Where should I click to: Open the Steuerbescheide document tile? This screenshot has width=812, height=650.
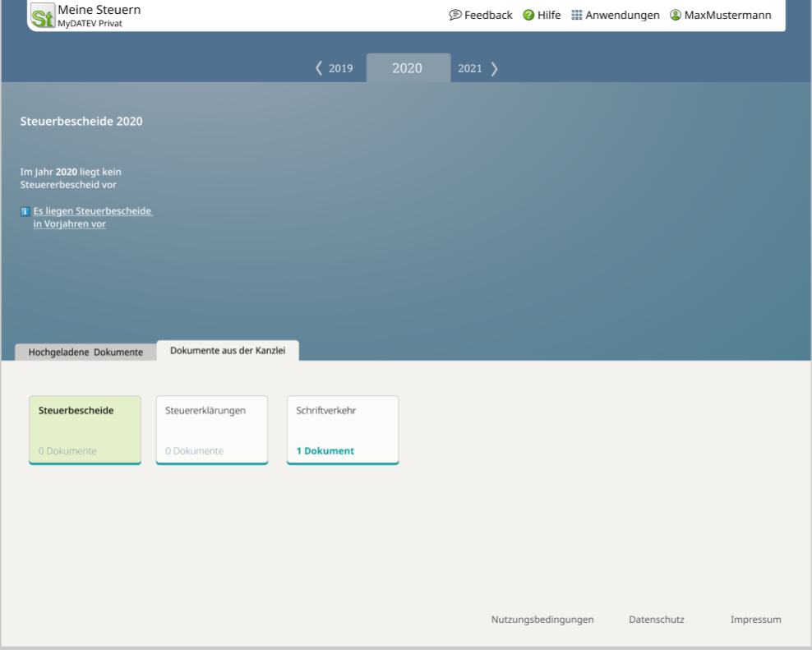click(85, 430)
